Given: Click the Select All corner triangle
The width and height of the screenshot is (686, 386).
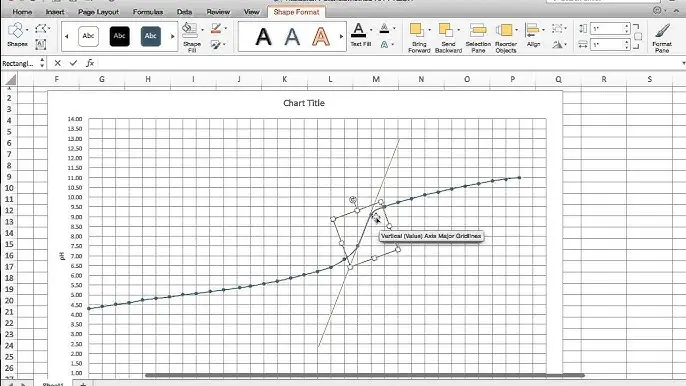Looking at the screenshot, I should [10, 79].
